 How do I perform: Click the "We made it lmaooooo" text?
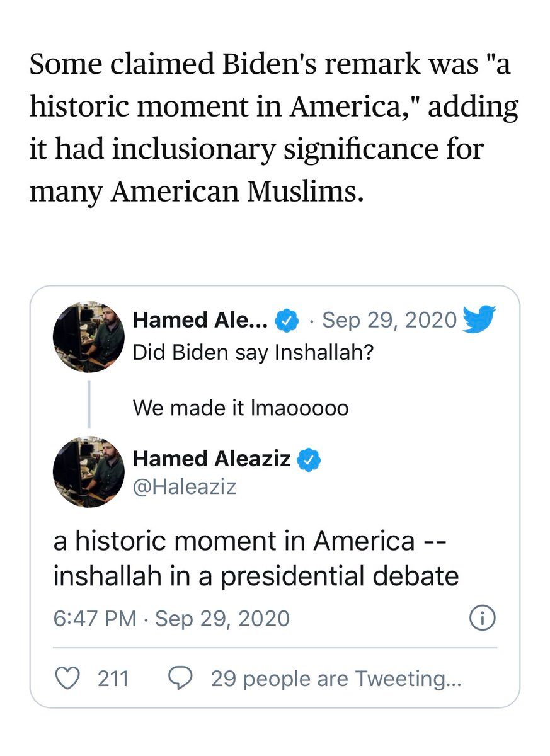coord(240,408)
